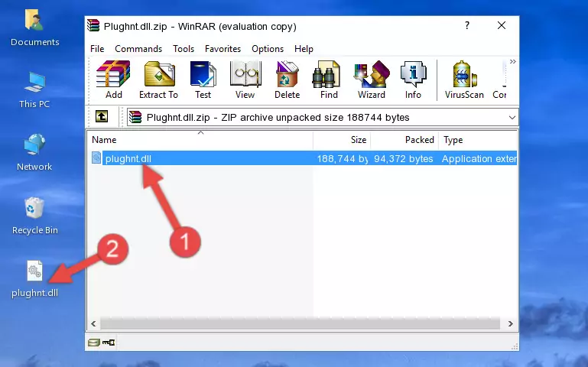Select the Documents desktop icon
The image size is (588, 367).
35,28
